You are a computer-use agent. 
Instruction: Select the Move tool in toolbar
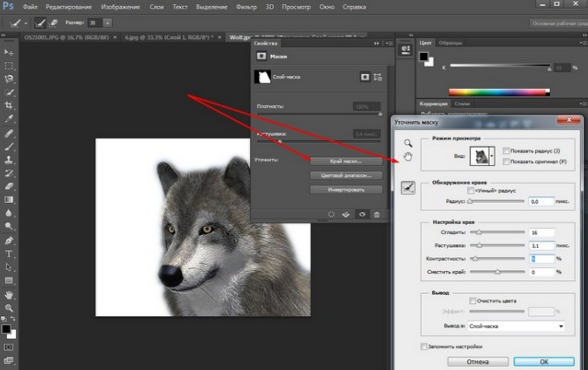pyautogui.click(x=9, y=52)
